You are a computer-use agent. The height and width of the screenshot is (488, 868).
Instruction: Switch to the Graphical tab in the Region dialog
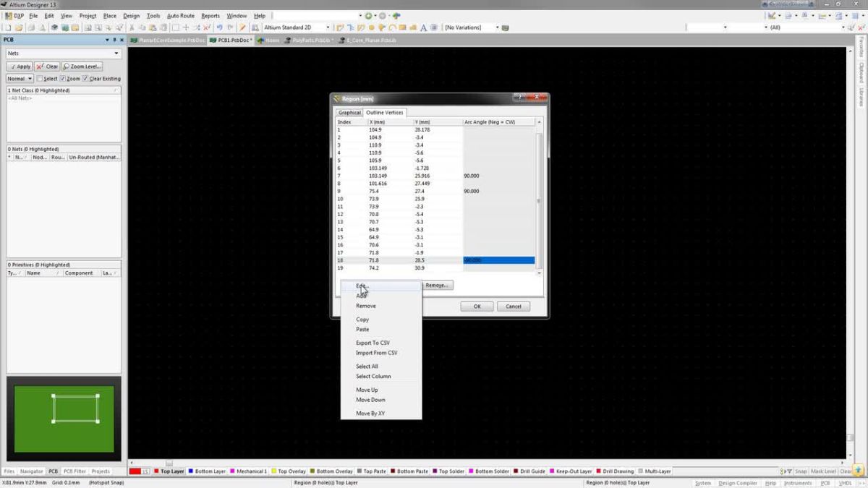coord(349,113)
